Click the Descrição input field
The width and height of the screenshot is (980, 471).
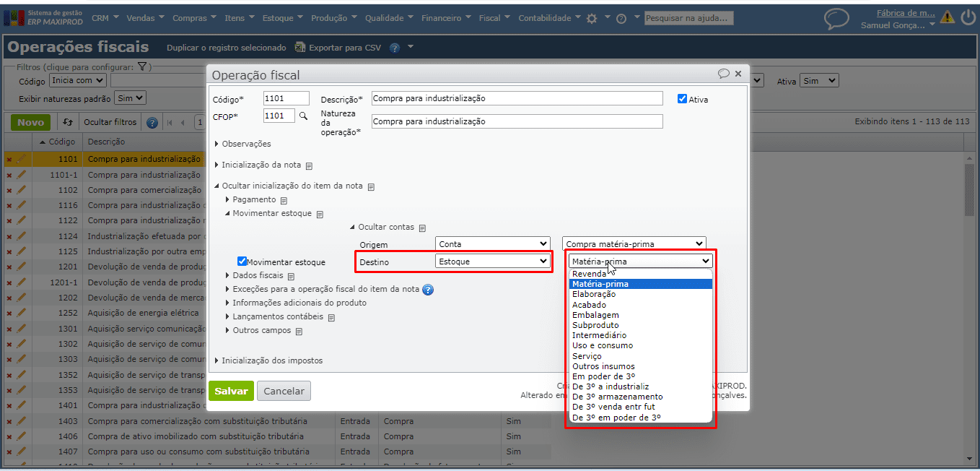tap(517, 98)
